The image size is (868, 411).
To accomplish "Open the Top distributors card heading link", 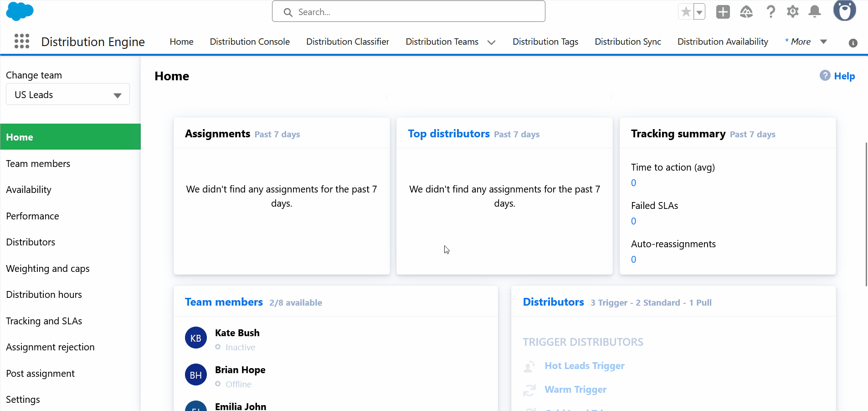I will [449, 134].
